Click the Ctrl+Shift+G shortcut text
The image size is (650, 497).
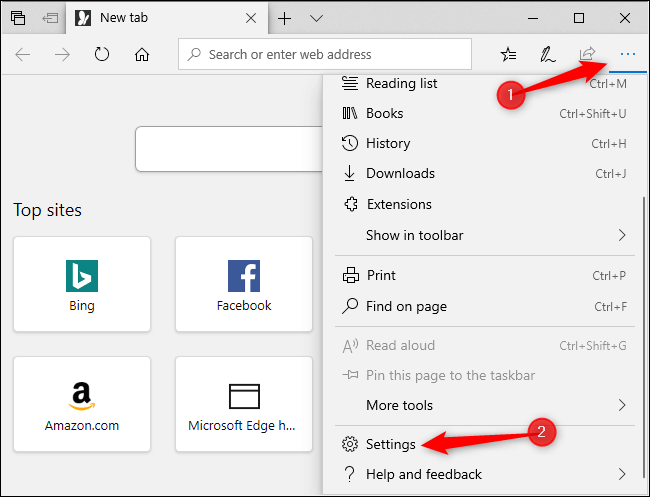coord(593,346)
